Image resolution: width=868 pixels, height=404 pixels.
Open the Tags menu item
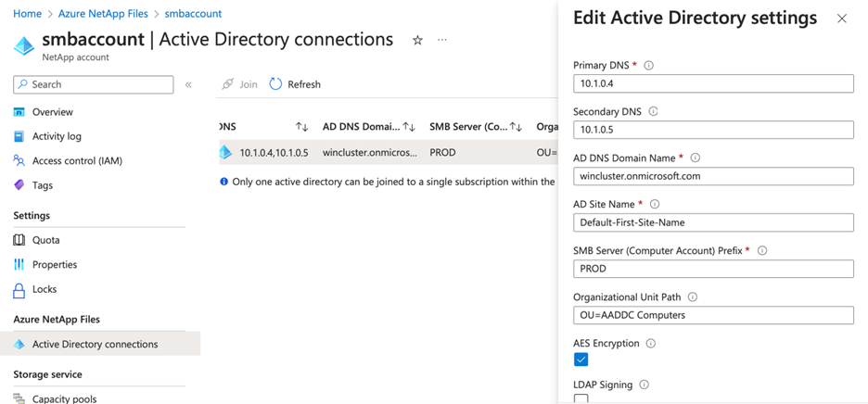click(x=43, y=184)
